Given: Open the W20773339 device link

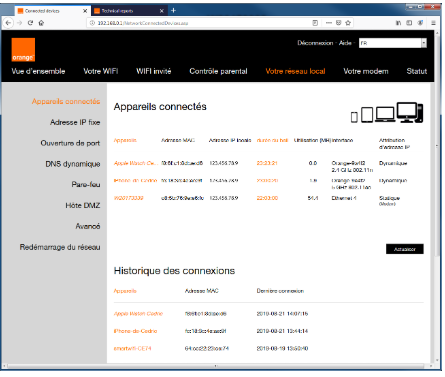Looking at the screenshot, I should [128, 198].
